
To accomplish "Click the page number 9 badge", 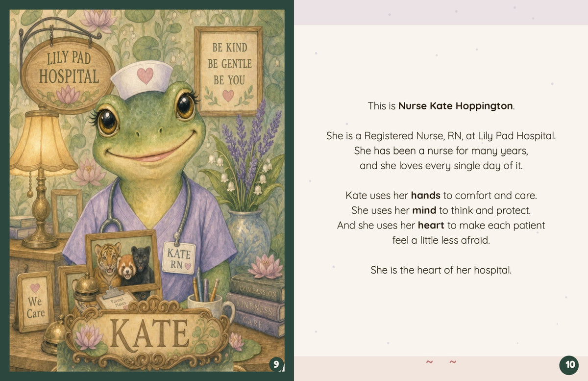I will pyautogui.click(x=276, y=364).
